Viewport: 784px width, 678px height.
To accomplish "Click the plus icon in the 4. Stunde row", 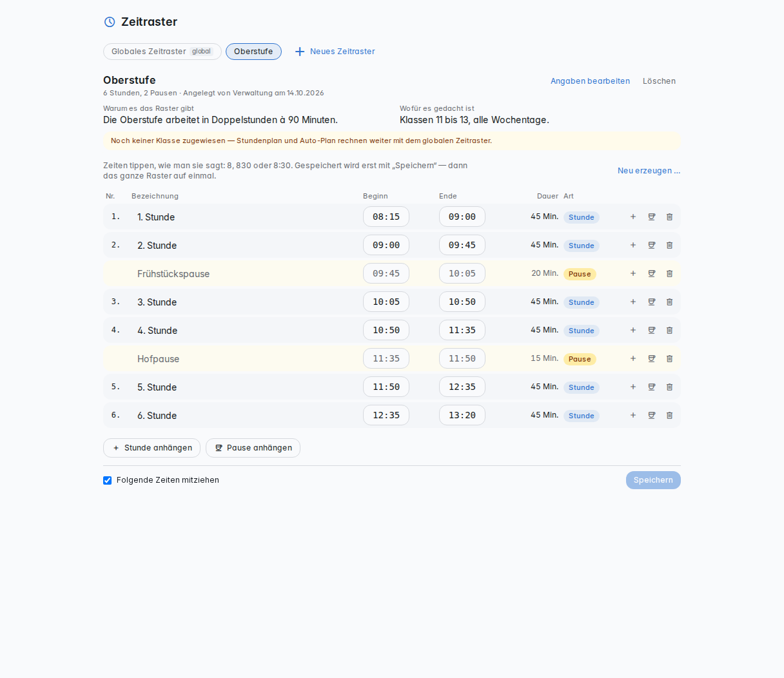I will point(633,331).
